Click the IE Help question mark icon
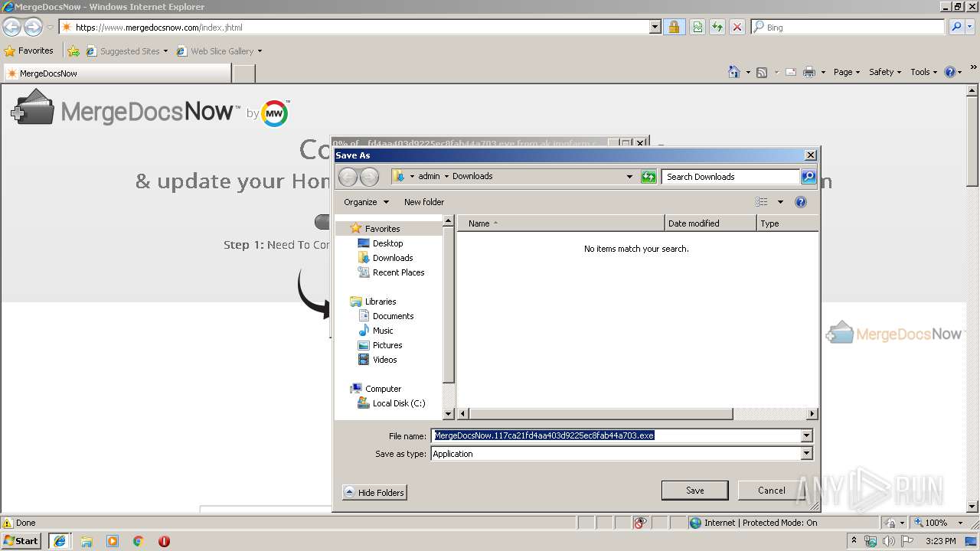The width and height of the screenshot is (980, 551). (950, 72)
